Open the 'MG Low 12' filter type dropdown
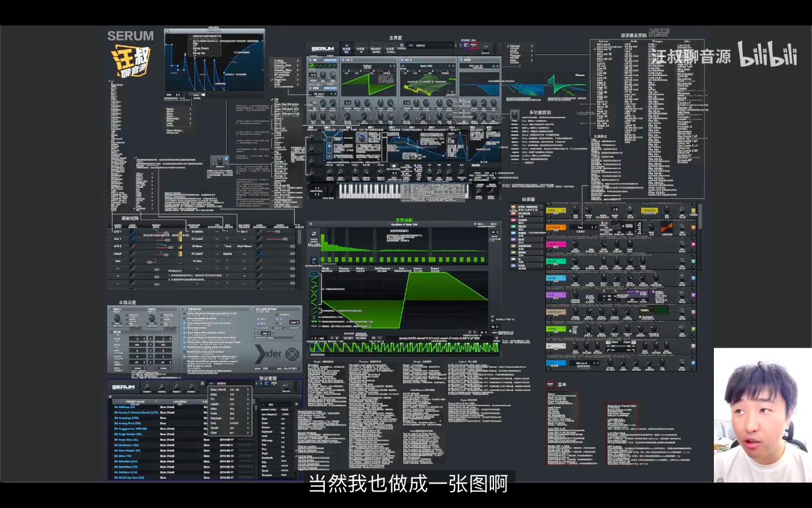Image resolution: width=812 pixels, height=508 pixels. (476, 66)
